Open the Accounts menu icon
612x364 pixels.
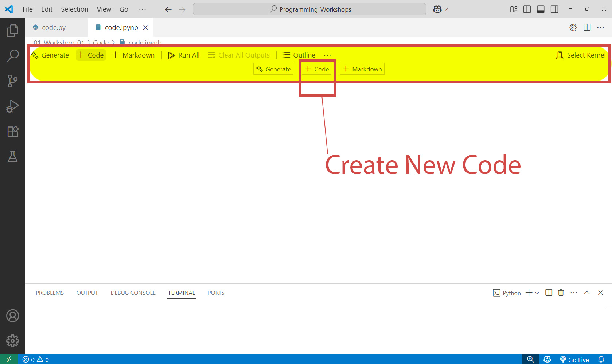pos(12,316)
